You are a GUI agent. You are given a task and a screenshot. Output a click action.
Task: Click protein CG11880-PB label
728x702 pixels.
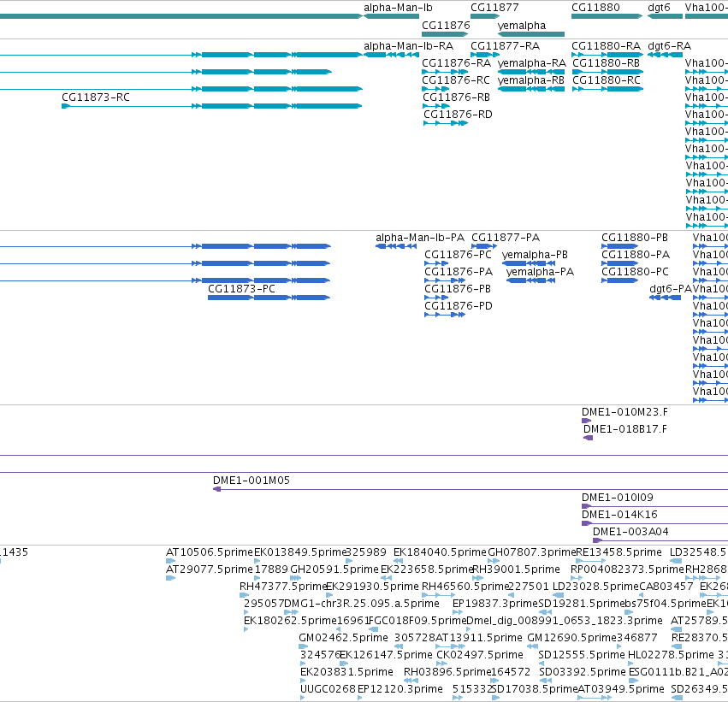click(x=635, y=238)
